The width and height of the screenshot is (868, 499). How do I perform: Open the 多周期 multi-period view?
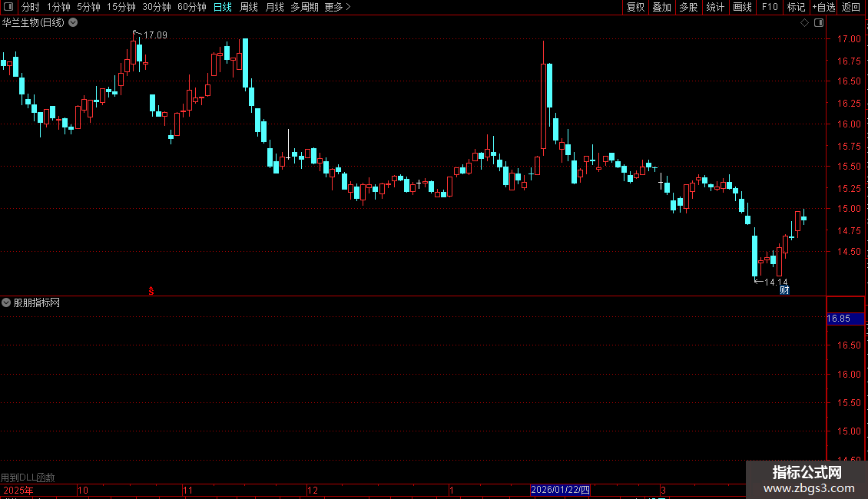[x=304, y=7]
